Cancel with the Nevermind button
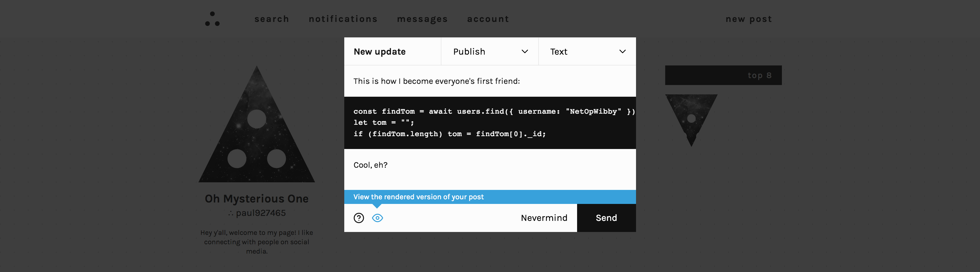The height and width of the screenshot is (272, 980). [x=544, y=218]
